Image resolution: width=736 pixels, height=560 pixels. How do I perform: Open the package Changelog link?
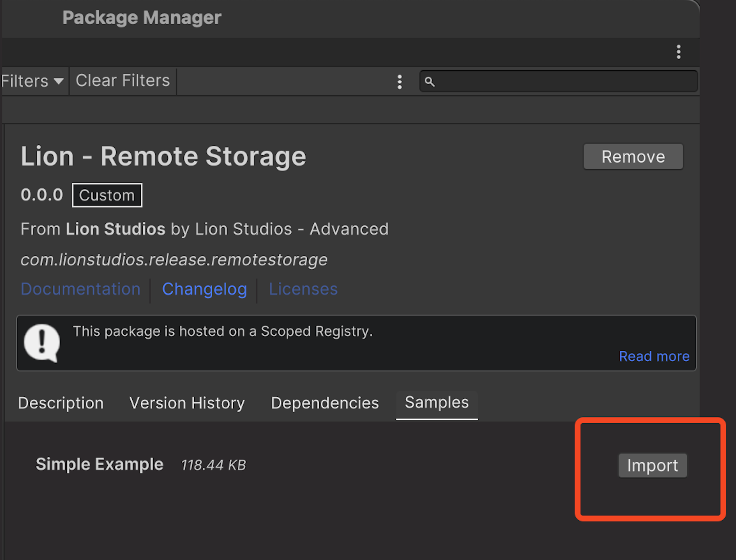tap(204, 289)
